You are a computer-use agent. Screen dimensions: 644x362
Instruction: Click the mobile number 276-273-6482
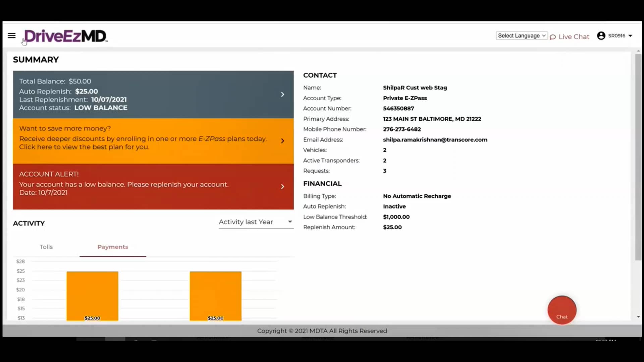402,129
